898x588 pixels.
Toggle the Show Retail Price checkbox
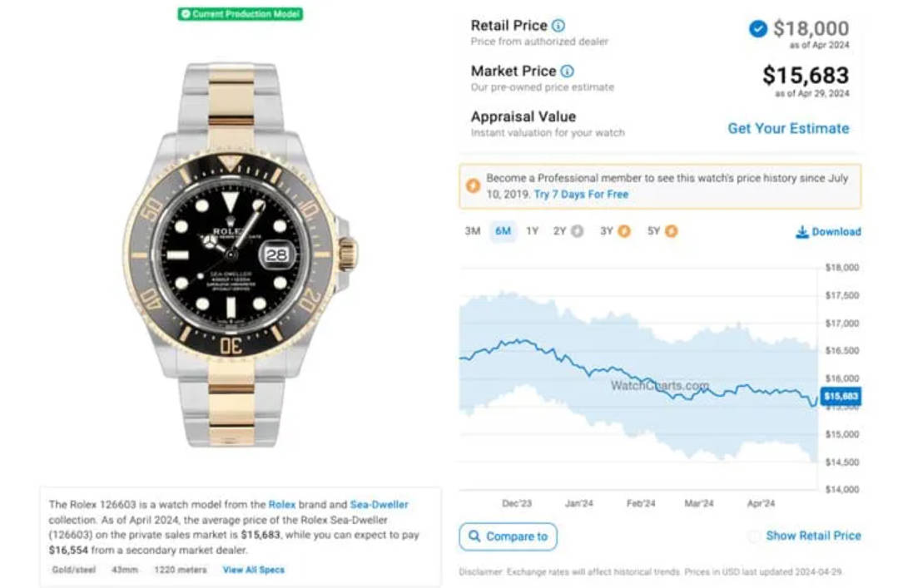coord(755,536)
